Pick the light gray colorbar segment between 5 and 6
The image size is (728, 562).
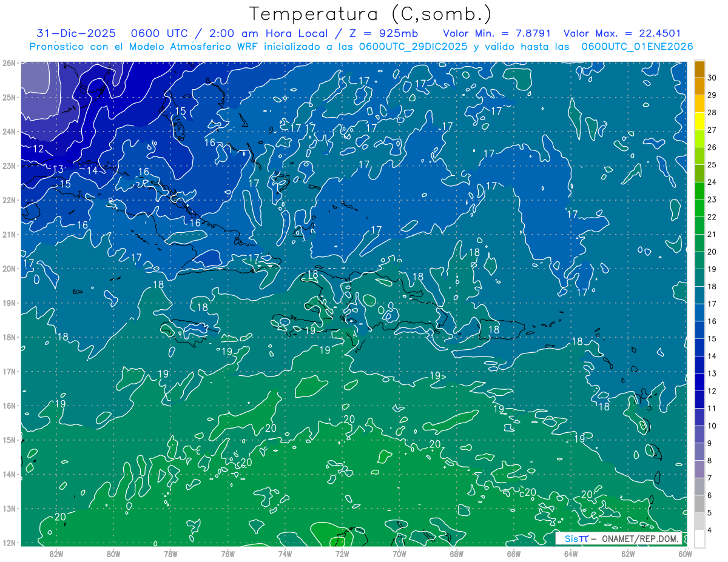click(699, 504)
